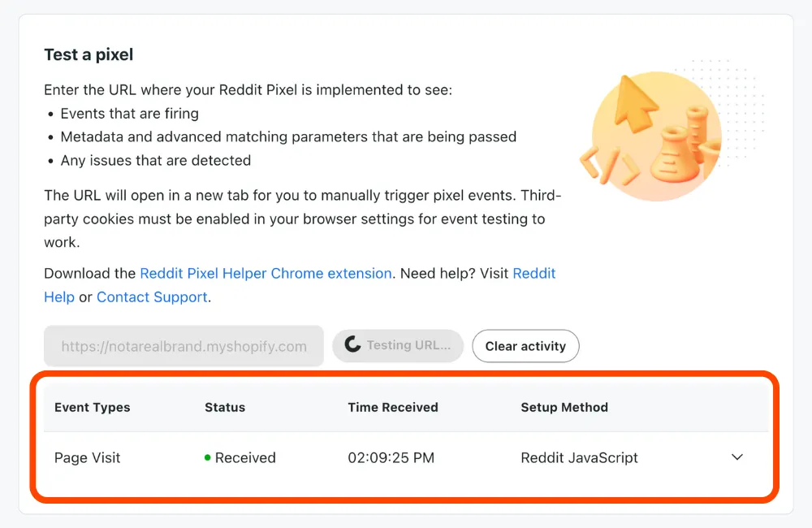This screenshot has width=812, height=528.
Task: Click the Reddit JavaScript setup method cell
Action: coord(579,457)
